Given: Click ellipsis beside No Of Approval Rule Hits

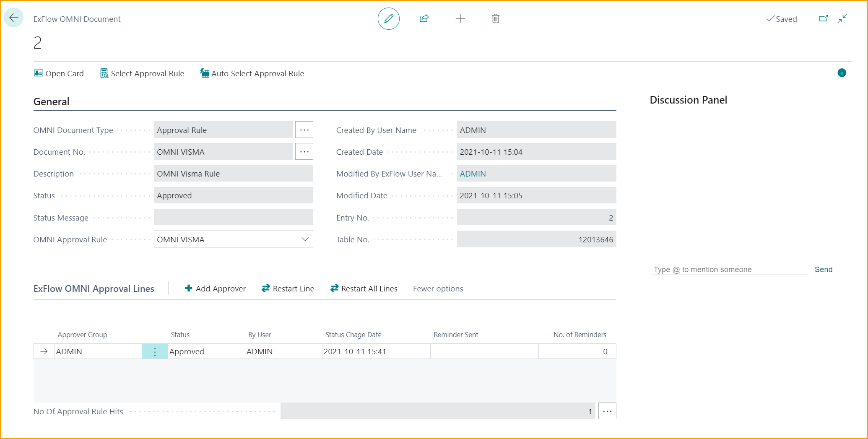Looking at the screenshot, I should click(607, 411).
